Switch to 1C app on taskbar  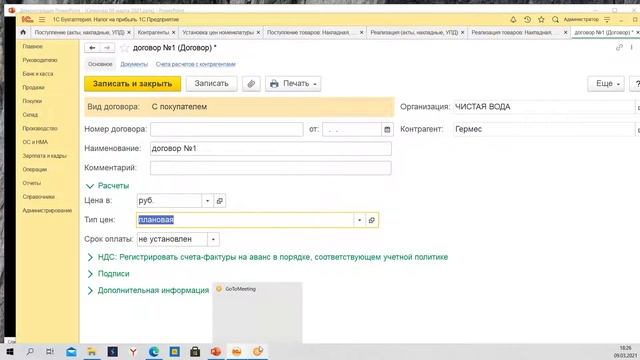pyautogui.click(x=237, y=351)
